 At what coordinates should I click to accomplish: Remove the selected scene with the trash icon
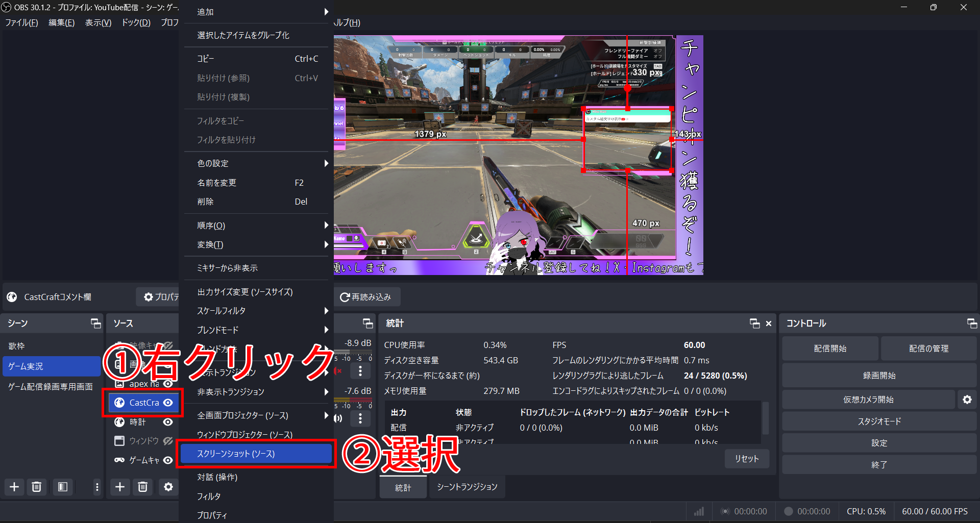(36, 487)
